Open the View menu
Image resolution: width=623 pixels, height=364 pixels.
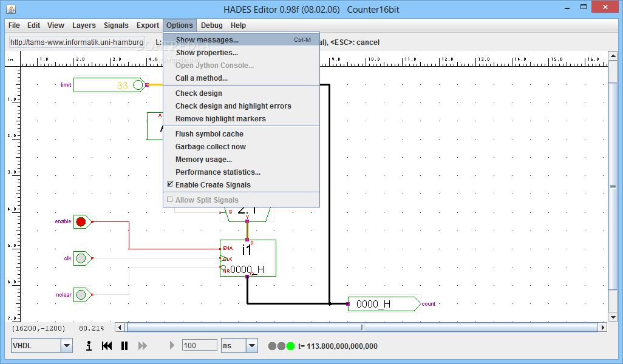56,25
